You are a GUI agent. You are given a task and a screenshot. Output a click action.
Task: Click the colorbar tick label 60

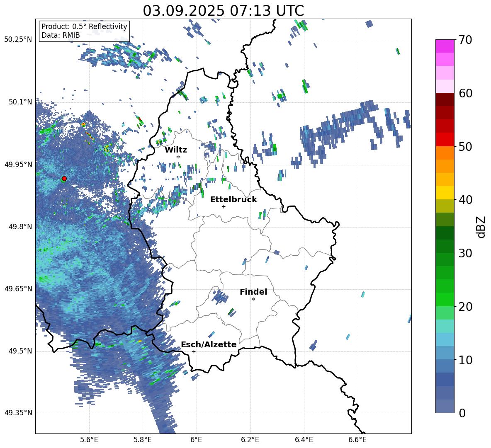466,93
